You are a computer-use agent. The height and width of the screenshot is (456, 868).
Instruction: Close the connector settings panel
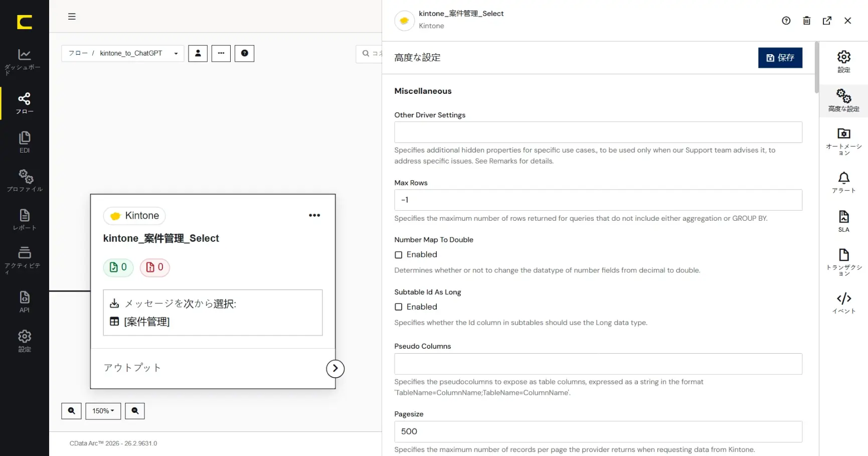pyautogui.click(x=847, y=21)
